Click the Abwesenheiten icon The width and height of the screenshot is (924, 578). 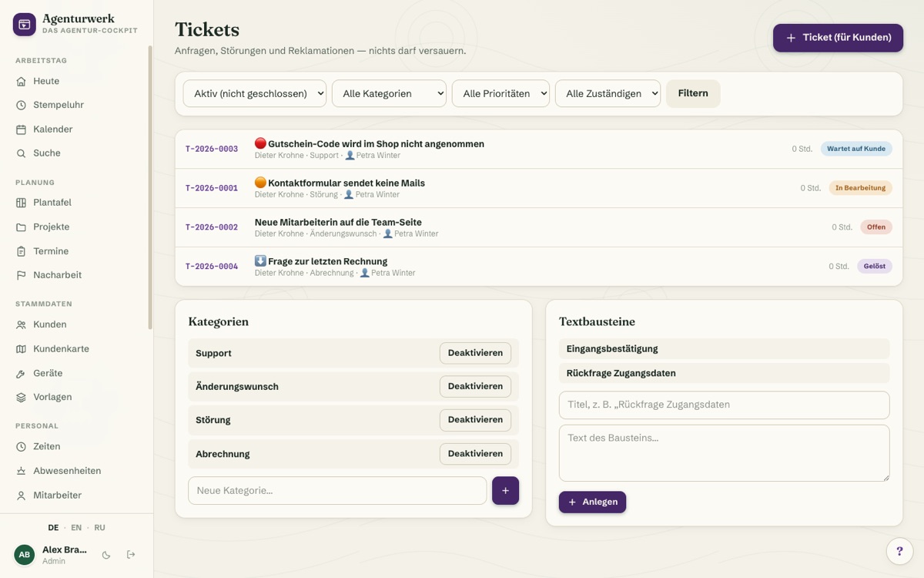tap(21, 471)
